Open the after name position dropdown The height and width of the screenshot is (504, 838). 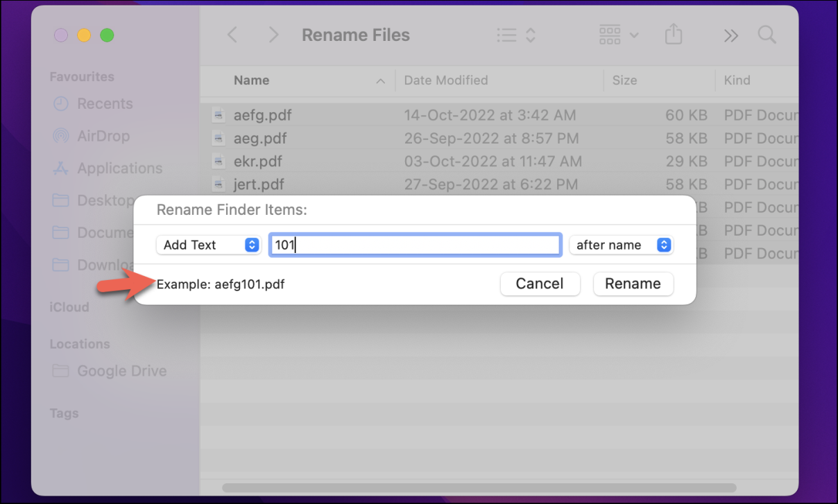click(621, 245)
